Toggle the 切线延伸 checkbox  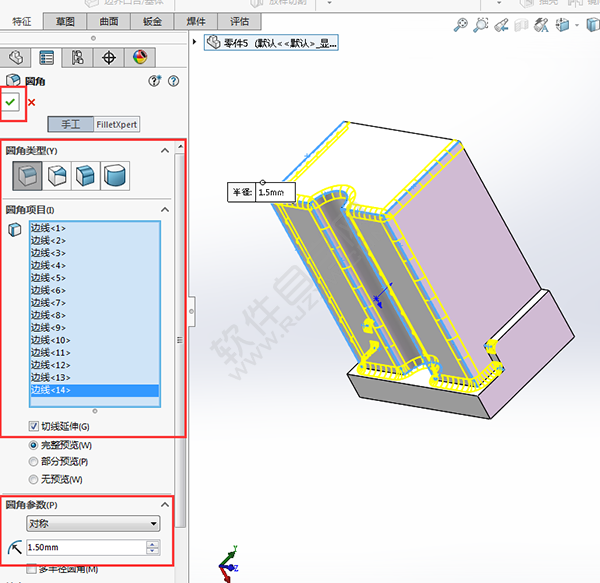point(34,427)
